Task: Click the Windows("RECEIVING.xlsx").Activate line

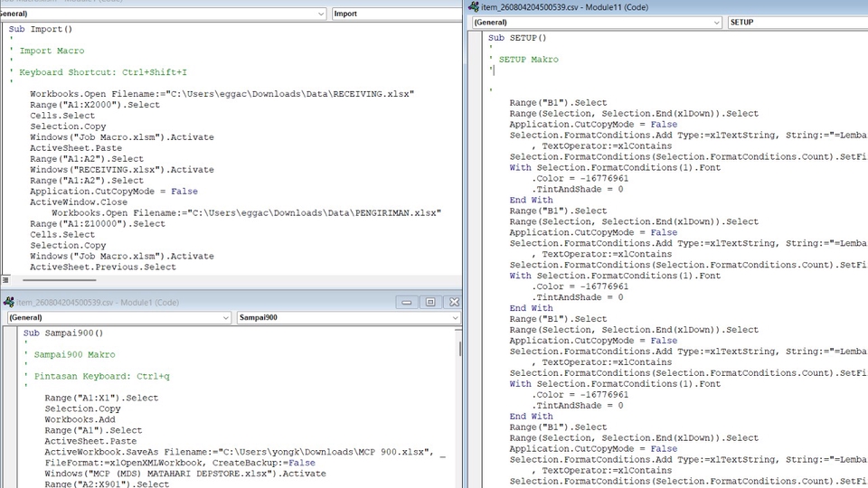Action: [x=122, y=169]
